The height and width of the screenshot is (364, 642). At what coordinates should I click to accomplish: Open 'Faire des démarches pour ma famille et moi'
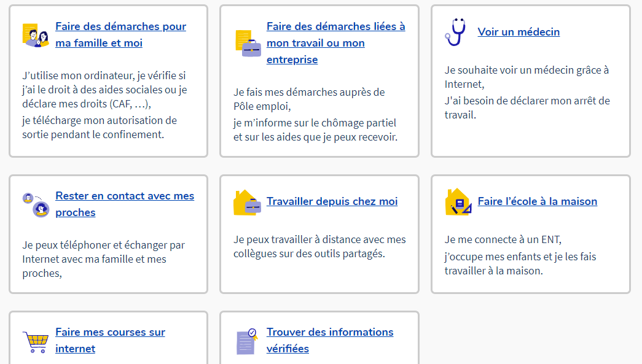pyautogui.click(x=121, y=34)
